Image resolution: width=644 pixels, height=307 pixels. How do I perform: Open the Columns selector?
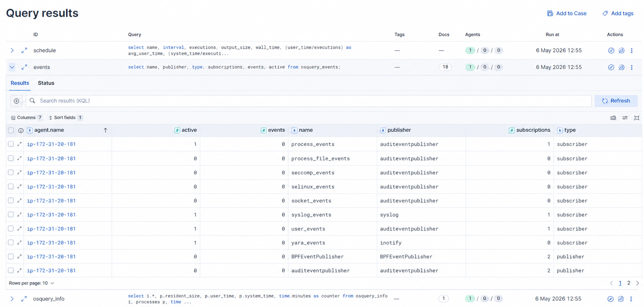point(27,118)
